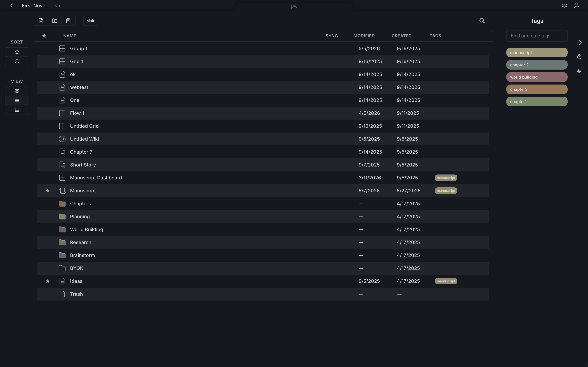Click the TAGS column header
The width and height of the screenshot is (588, 367).
435,36
